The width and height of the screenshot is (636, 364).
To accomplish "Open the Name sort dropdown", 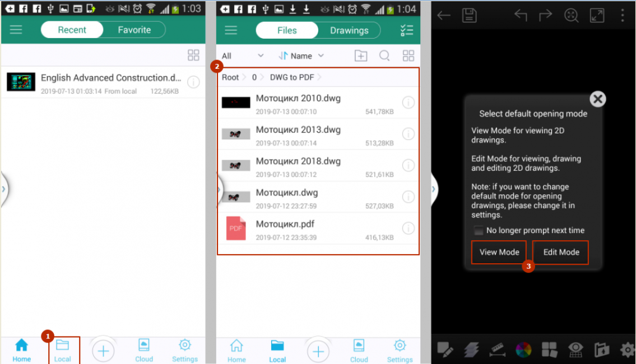I will (301, 55).
